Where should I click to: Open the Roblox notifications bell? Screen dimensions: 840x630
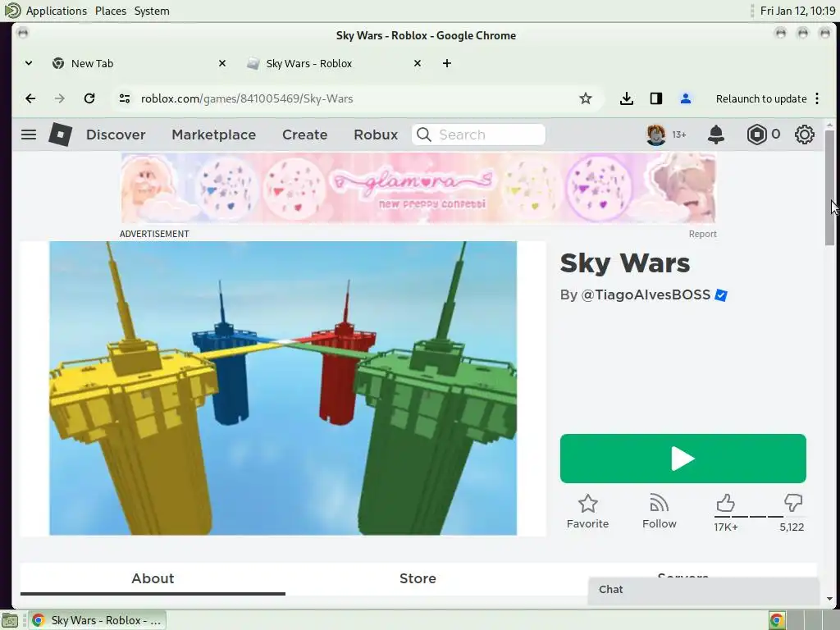(x=715, y=135)
